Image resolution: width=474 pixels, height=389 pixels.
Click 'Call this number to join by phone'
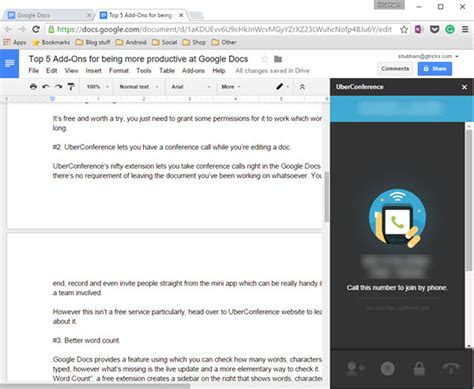(397, 288)
